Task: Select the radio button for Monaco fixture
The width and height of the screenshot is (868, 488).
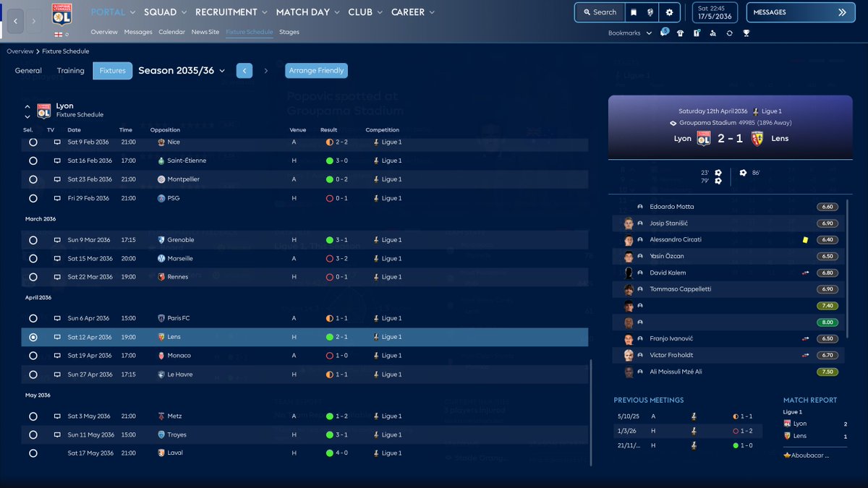Action: (x=33, y=356)
